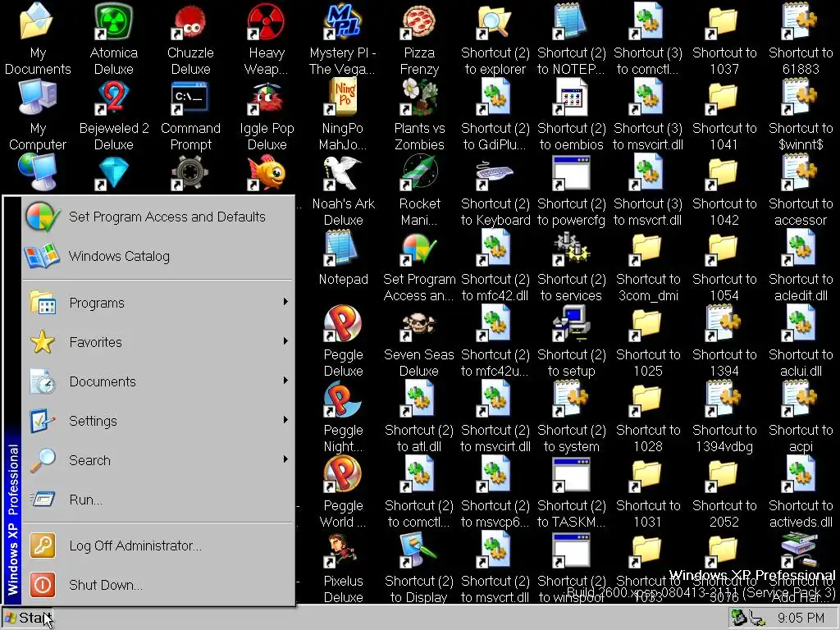Expand the Favorites submenu arrow

tap(285, 341)
